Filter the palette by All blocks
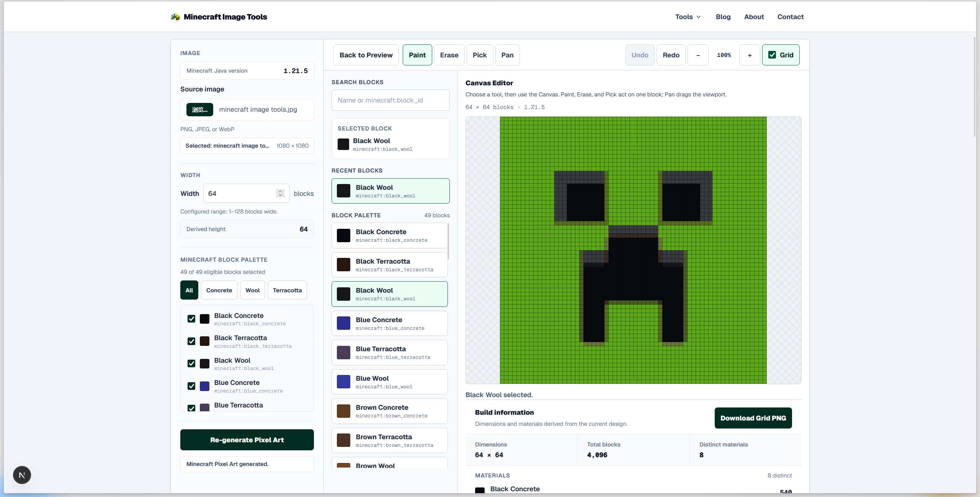980x497 pixels. (x=189, y=290)
